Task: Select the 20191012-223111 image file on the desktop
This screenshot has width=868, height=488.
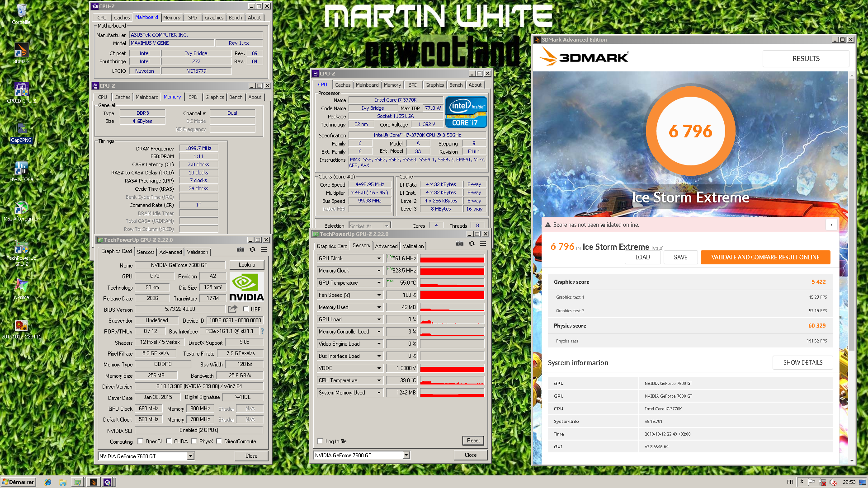Action: pyautogui.click(x=21, y=329)
